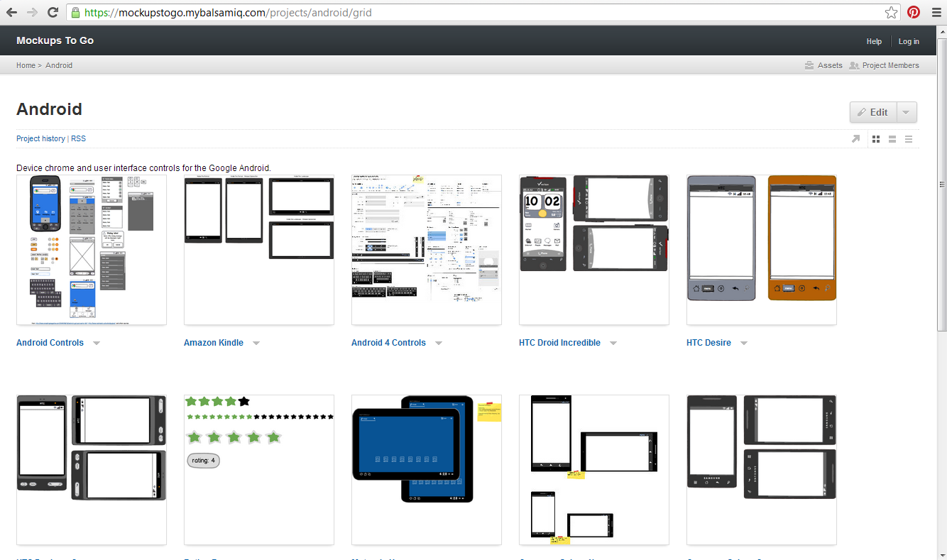Open the HTC Droid Incredible link
Screen dimensions: 947x560
[559, 343]
